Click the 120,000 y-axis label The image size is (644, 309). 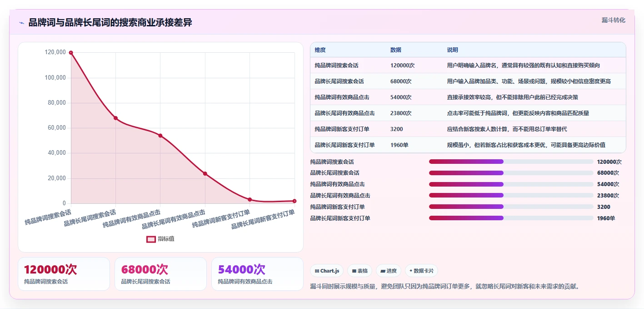[x=55, y=52]
